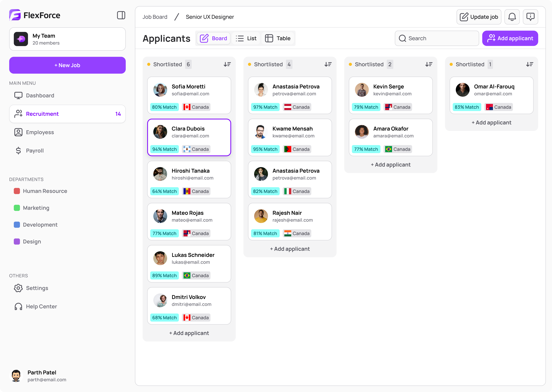Switch to List view
This screenshot has height=392, width=552.
click(x=246, y=38)
